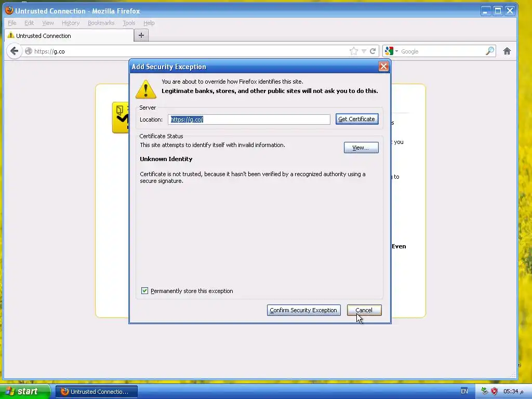Click Confirm Security Exception button
Screen dimensions: 532x399
tap(303, 310)
